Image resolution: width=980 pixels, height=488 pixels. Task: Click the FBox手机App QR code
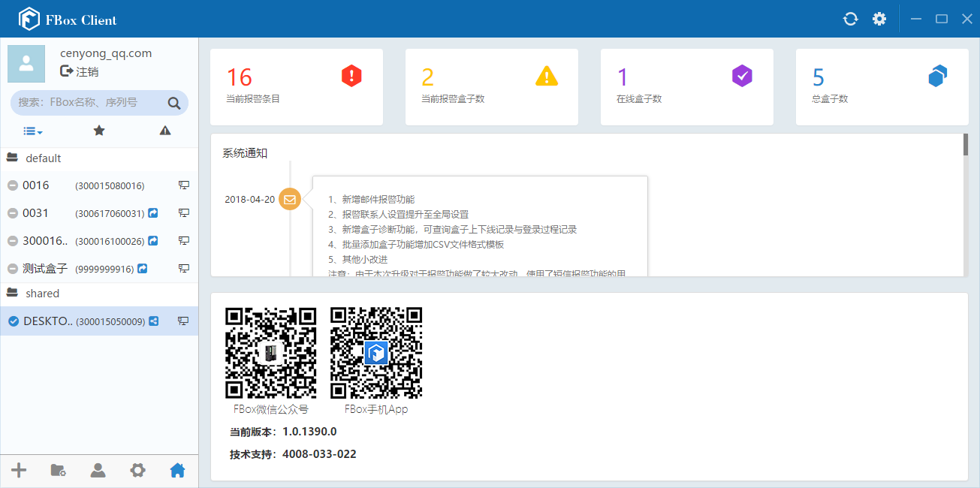376,353
